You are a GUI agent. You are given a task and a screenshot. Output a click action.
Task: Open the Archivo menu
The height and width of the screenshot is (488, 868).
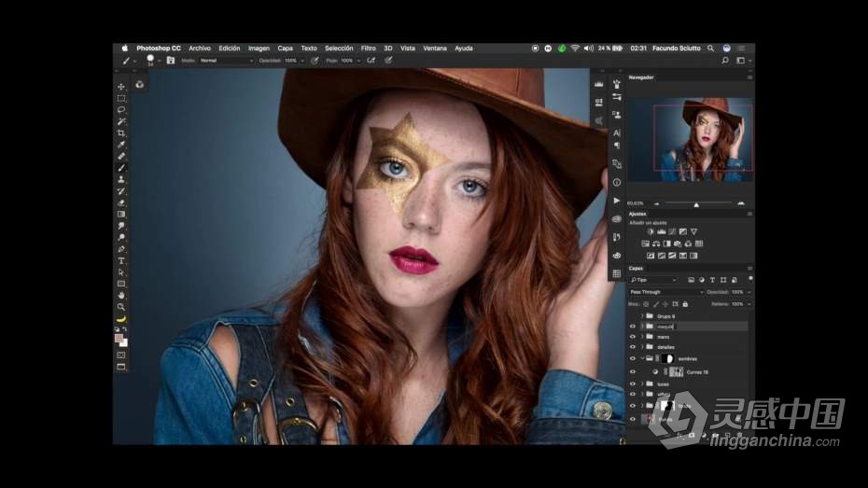(x=200, y=49)
